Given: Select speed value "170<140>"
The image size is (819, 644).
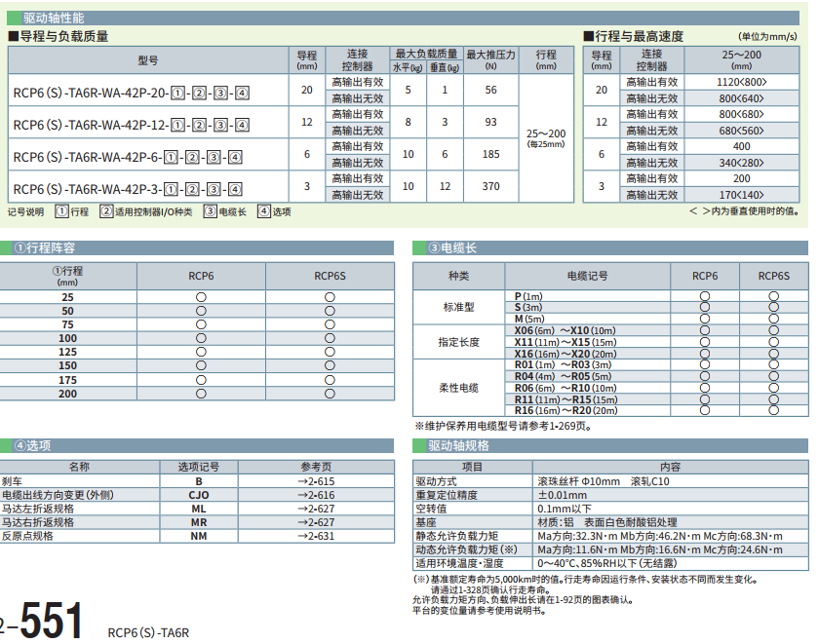Looking at the screenshot, I should point(742,195).
